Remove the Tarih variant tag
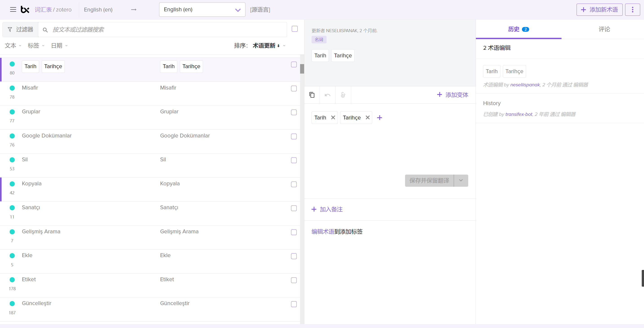 click(x=333, y=118)
